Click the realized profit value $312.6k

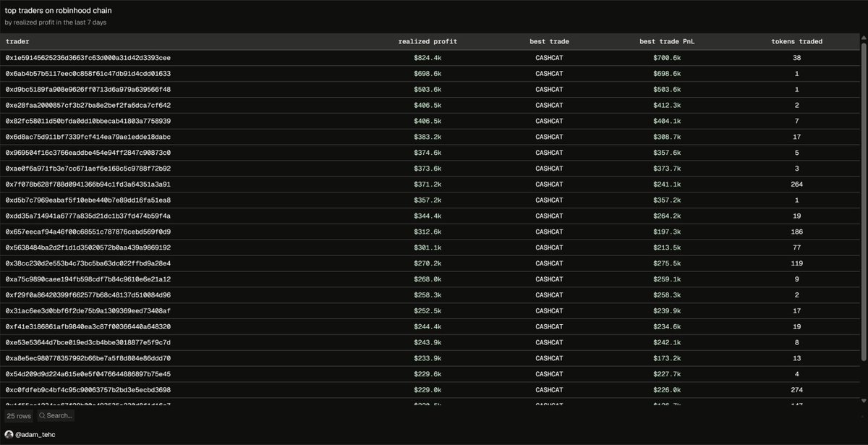pyautogui.click(x=427, y=232)
